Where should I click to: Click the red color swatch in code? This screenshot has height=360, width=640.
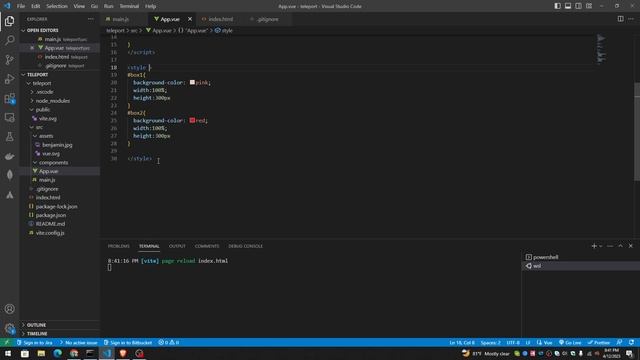pyautogui.click(x=192, y=120)
